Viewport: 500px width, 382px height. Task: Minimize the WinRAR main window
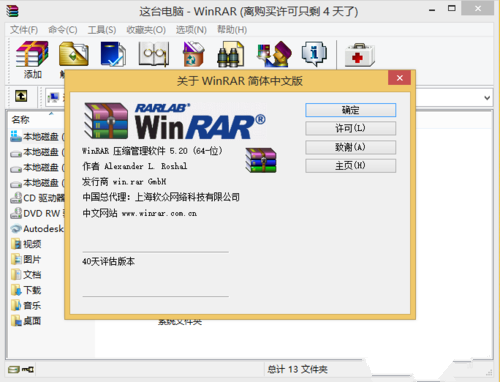click(432, 9)
